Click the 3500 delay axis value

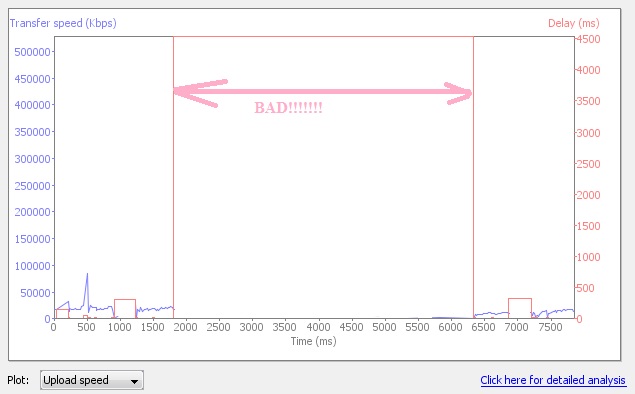[588, 101]
